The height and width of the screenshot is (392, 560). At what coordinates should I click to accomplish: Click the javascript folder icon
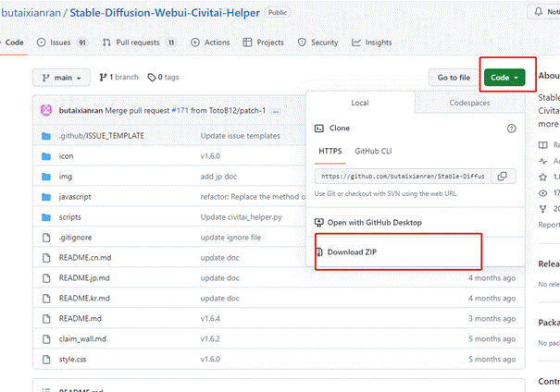click(47, 196)
